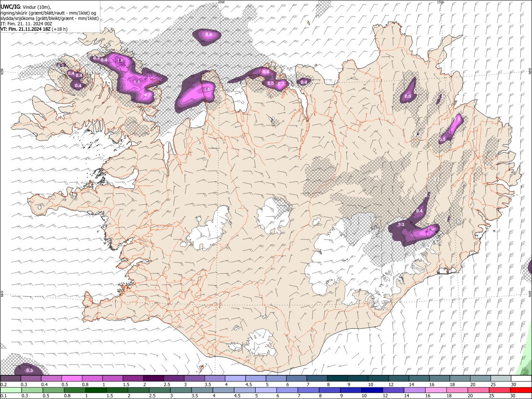Click the 30 label in top legend row

[513, 384]
